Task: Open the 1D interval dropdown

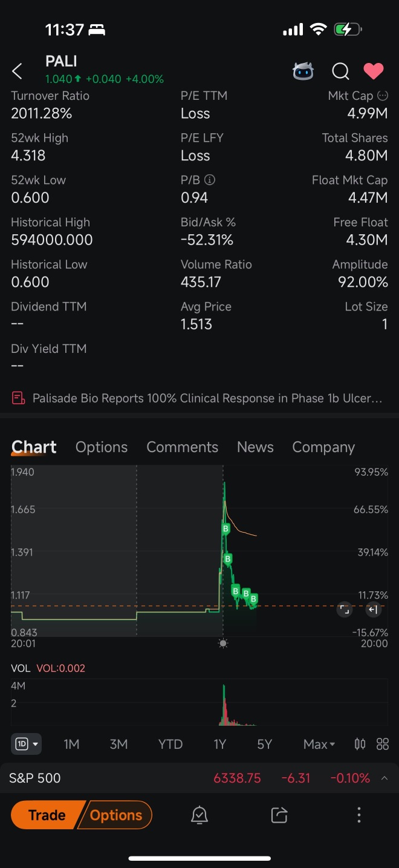Action: click(26, 744)
